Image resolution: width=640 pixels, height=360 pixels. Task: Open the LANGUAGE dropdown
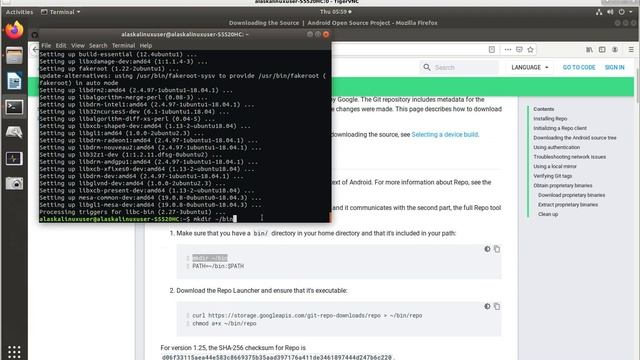coord(530,67)
